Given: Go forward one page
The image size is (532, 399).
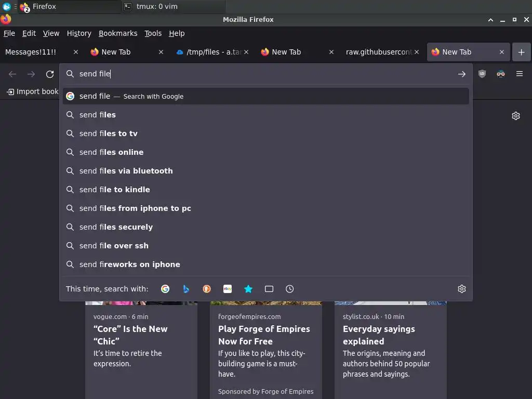Looking at the screenshot, I should (x=31, y=74).
